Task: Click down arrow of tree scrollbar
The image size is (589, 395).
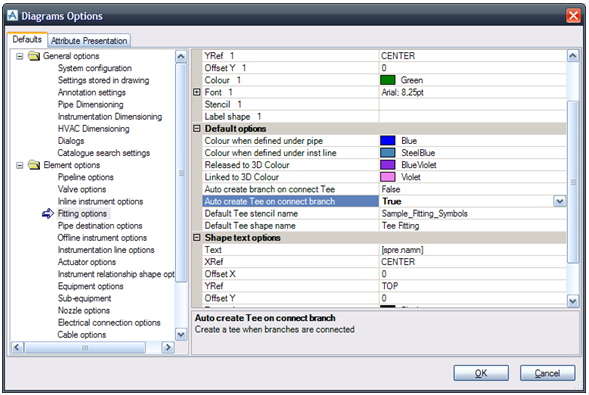Action: coord(181,334)
